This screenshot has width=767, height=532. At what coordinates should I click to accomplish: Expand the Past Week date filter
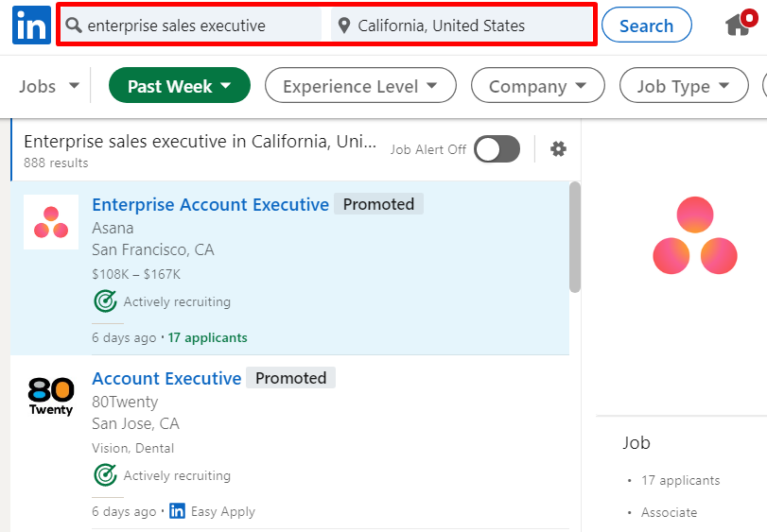click(x=180, y=86)
